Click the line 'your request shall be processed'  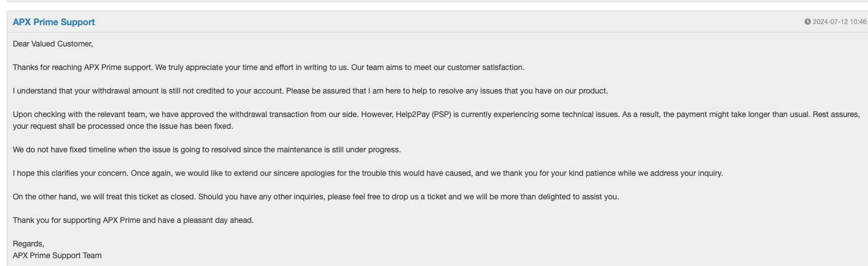click(123, 126)
